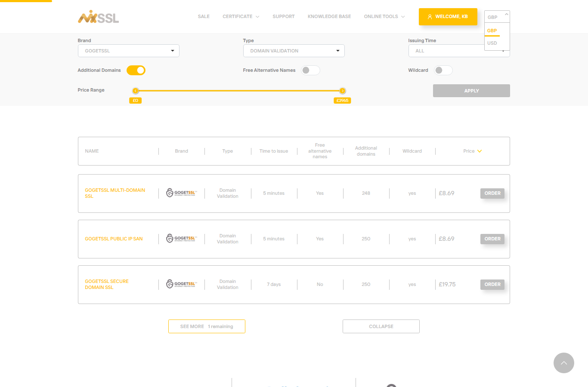Screen dimensions: 588x387
Task: Order GoGetSSL Secure Domain SSL
Action: point(492,284)
